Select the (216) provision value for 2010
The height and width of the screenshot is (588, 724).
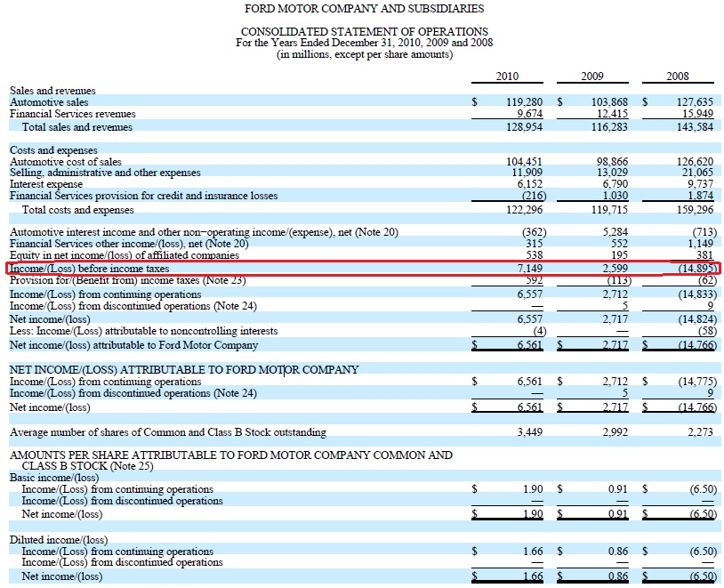(x=534, y=196)
